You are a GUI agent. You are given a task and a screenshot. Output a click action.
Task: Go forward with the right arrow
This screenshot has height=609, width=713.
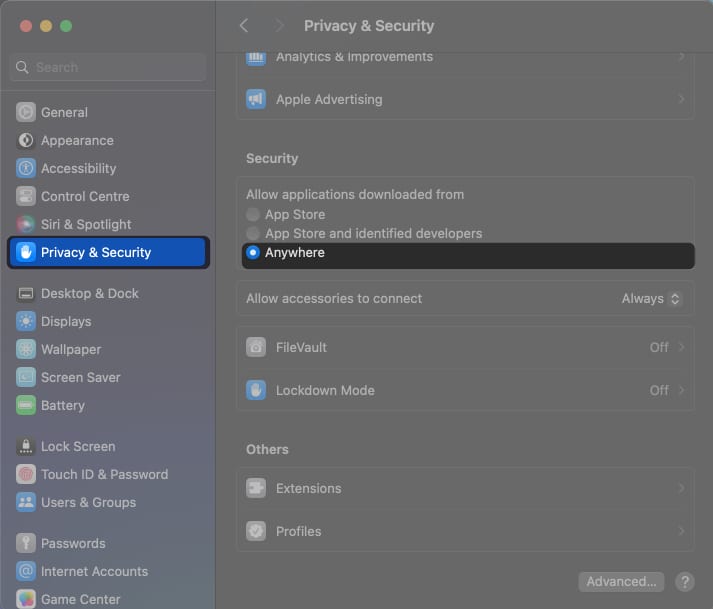(x=280, y=25)
